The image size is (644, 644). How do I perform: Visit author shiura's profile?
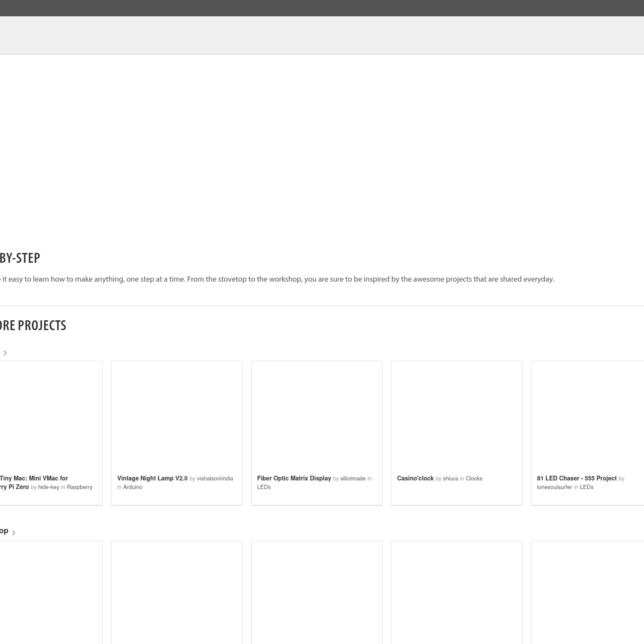450,479
